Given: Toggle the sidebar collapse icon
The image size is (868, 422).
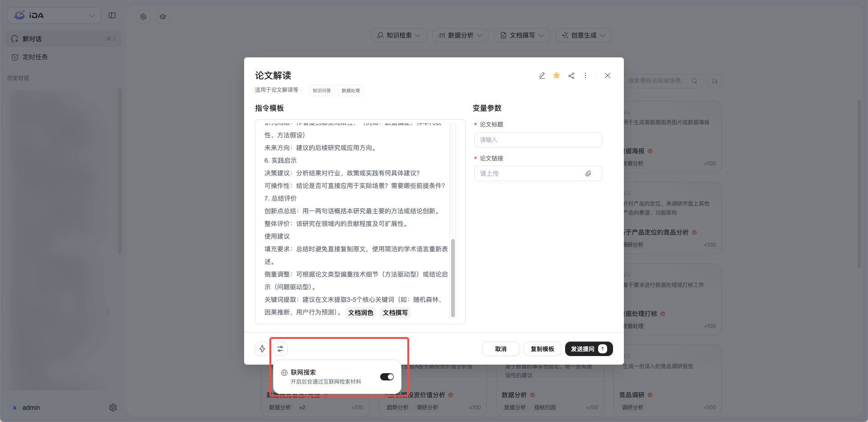Looking at the screenshot, I should [x=112, y=15].
